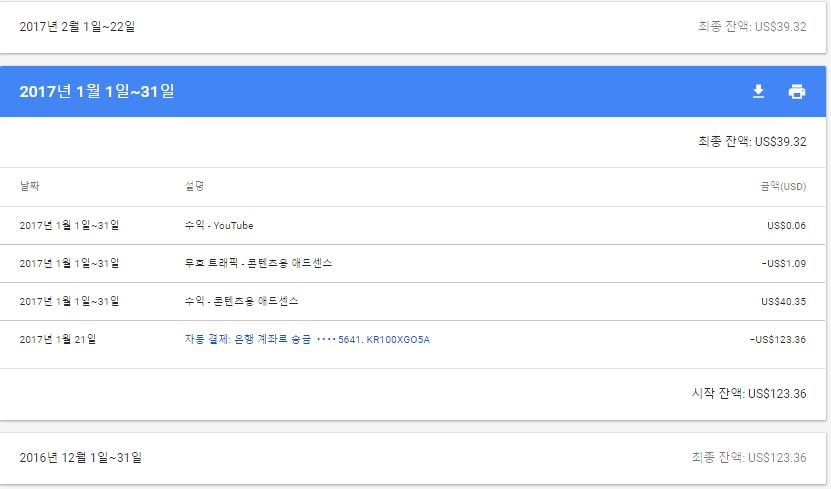Click the US$0.06 YouTube amount
Viewport: 831px width, 489px height.
[786, 225]
